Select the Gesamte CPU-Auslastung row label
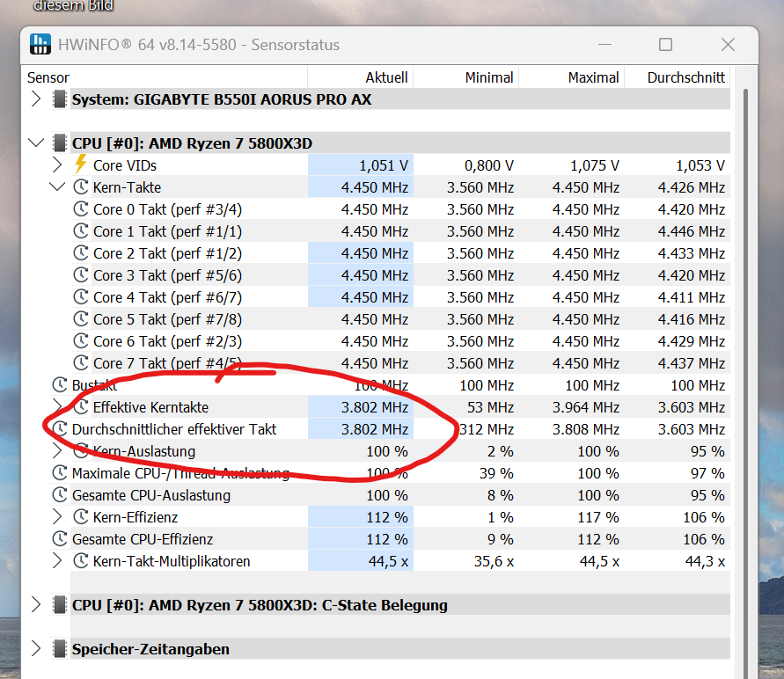The width and height of the screenshot is (784, 679). coord(151,495)
